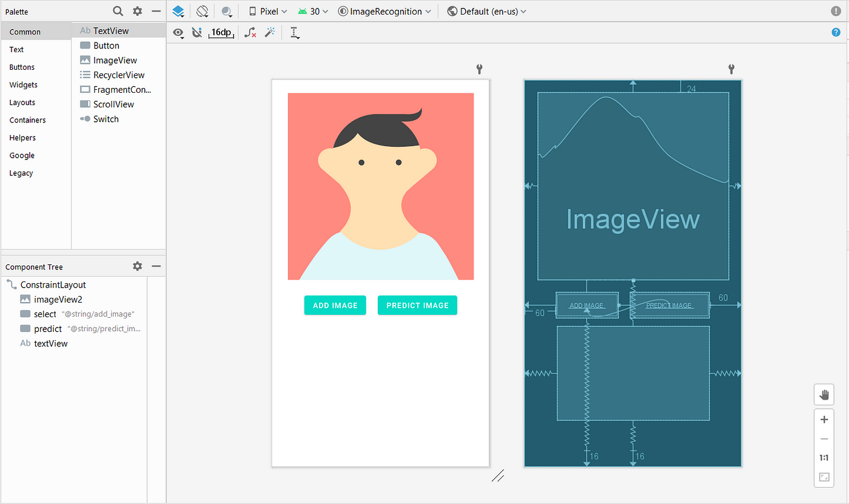
Task: Set default margins 16dp field
Action: tap(221, 33)
